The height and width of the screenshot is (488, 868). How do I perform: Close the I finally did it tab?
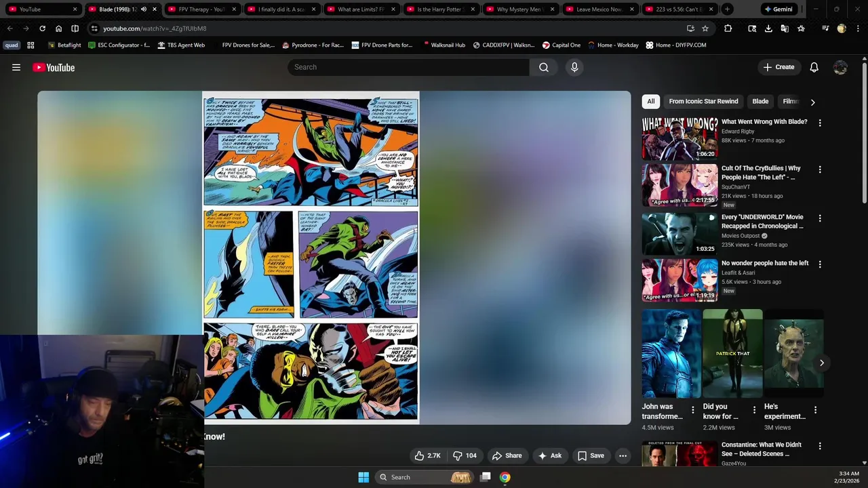click(314, 9)
